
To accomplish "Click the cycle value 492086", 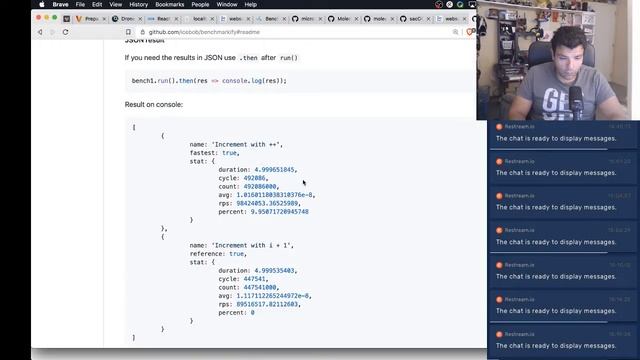I will [x=254, y=178].
